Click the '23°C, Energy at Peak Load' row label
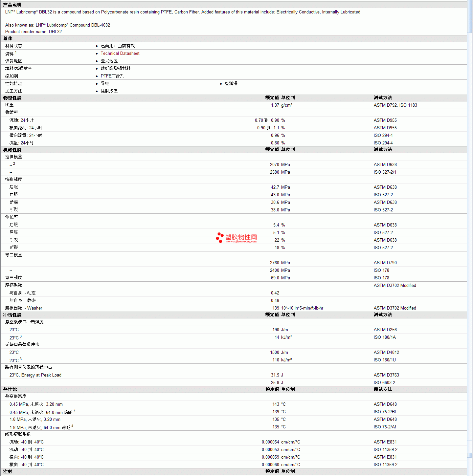473x476 pixels. point(35,375)
